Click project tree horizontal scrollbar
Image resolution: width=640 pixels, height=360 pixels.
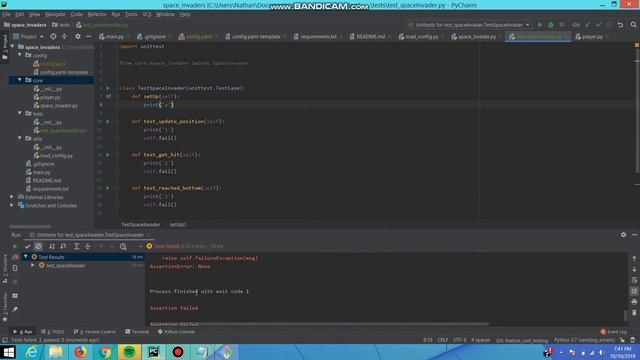pos(30,226)
